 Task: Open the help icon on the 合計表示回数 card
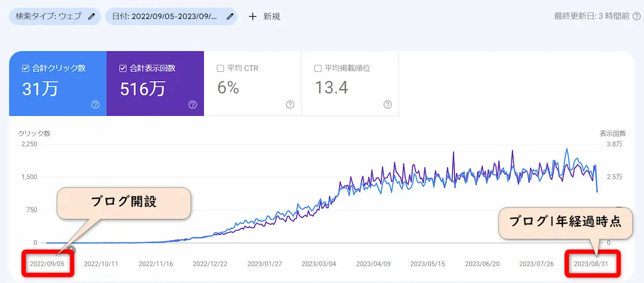click(x=193, y=105)
